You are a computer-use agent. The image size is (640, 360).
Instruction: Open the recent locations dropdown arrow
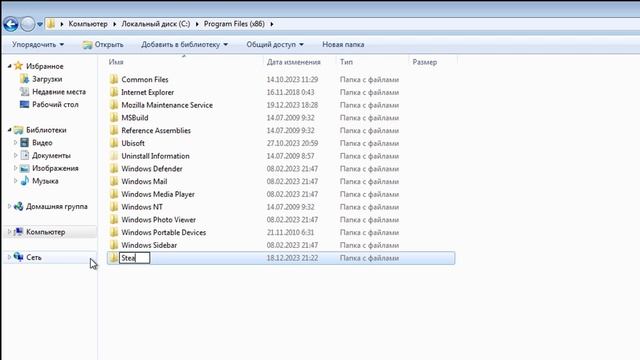40,24
